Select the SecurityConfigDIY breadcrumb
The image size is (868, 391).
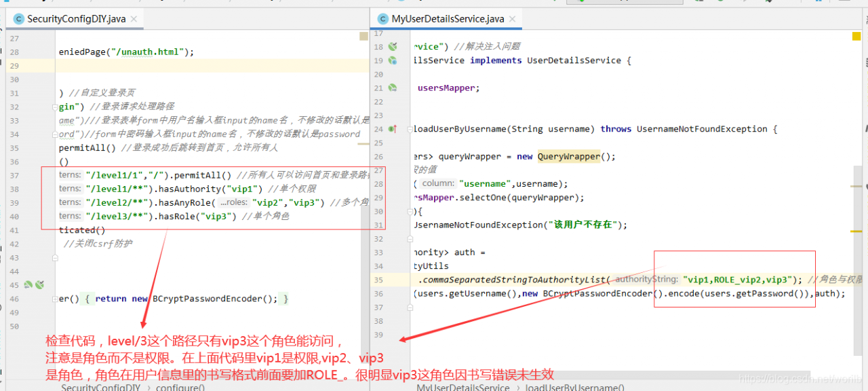(100, 388)
